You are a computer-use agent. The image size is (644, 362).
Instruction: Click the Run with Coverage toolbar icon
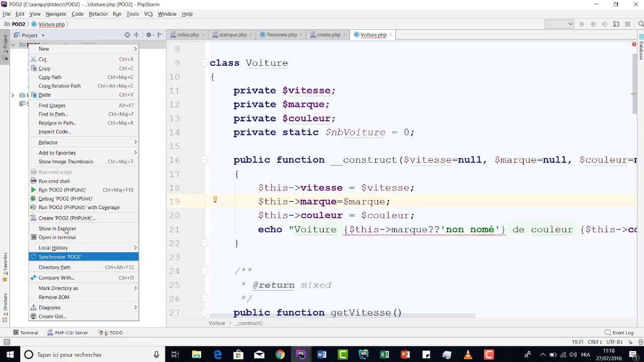pos(604,24)
